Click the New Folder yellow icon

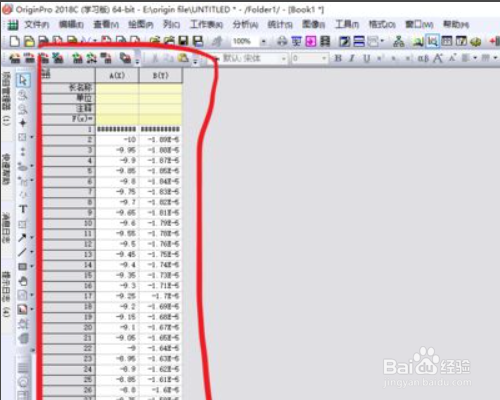pyautogui.click(x=29, y=41)
